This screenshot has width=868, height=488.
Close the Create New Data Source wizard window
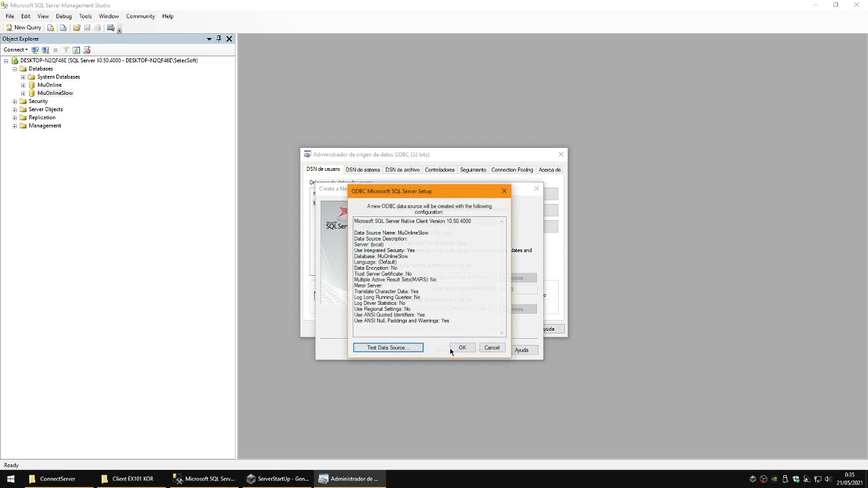pyautogui.click(x=536, y=188)
